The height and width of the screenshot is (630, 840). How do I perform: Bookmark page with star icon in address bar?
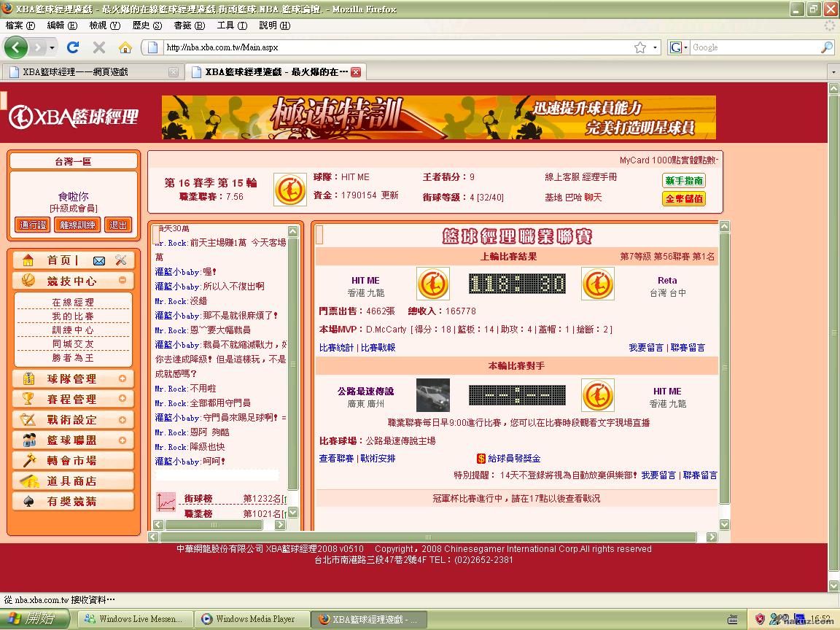(639, 47)
